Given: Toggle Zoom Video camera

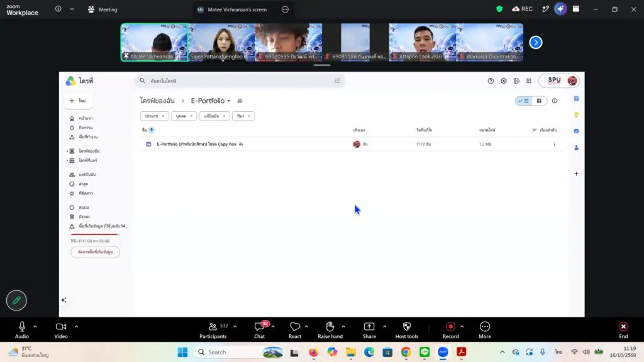Looking at the screenshot, I should (61, 330).
